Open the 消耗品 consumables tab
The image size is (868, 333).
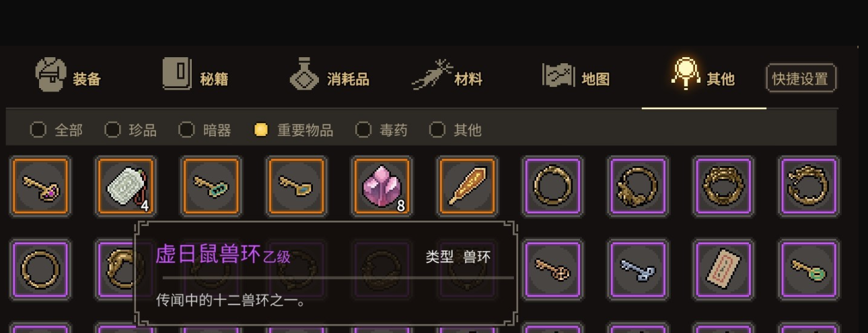tap(330, 77)
